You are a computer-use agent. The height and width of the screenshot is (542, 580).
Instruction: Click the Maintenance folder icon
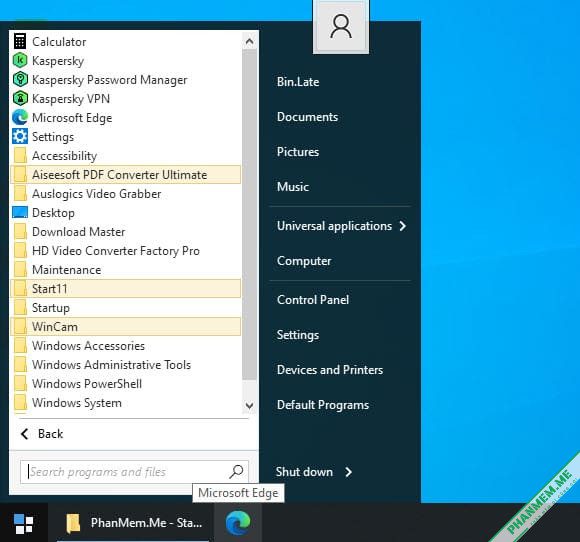pyautogui.click(x=20, y=269)
